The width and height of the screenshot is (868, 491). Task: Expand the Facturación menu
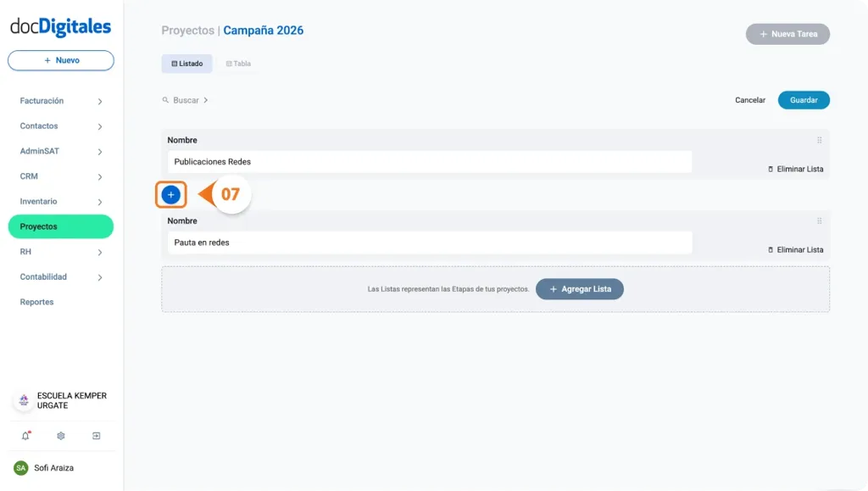click(x=100, y=100)
